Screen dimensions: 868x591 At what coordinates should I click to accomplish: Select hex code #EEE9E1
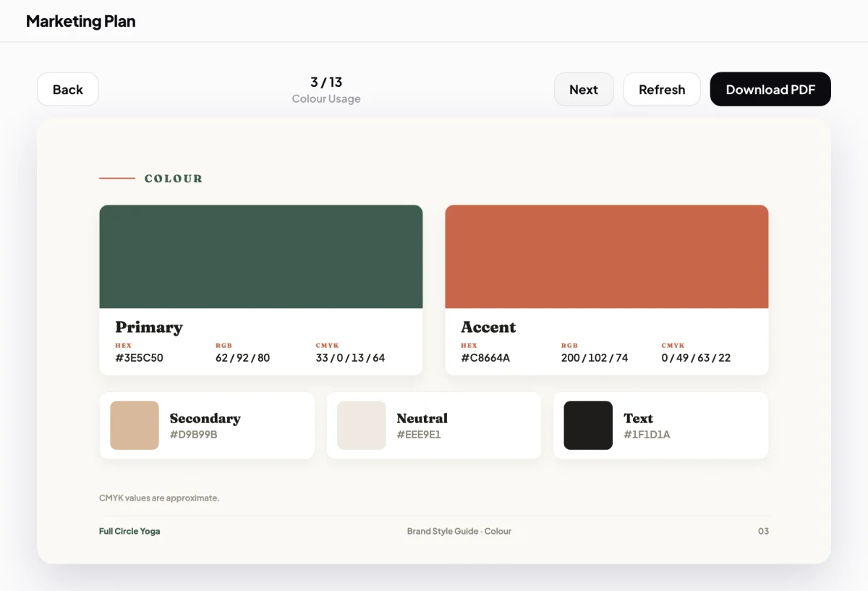pyautogui.click(x=419, y=435)
